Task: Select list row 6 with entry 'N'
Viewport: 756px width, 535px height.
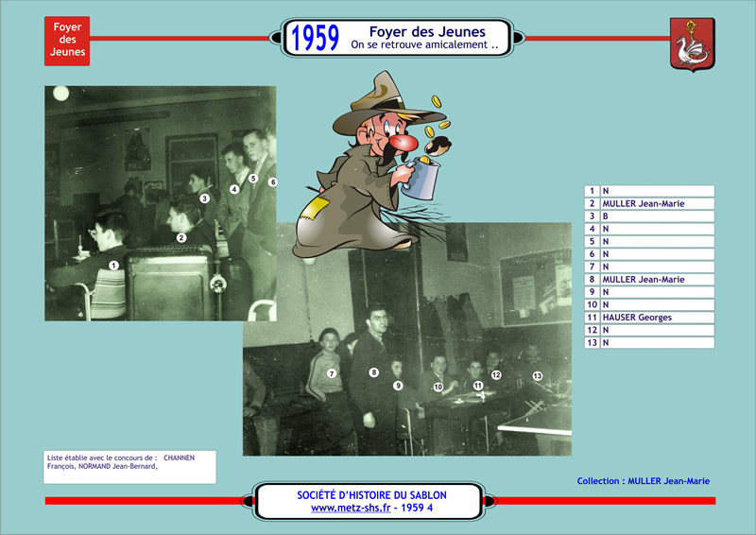Action: click(x=649, y=253)
